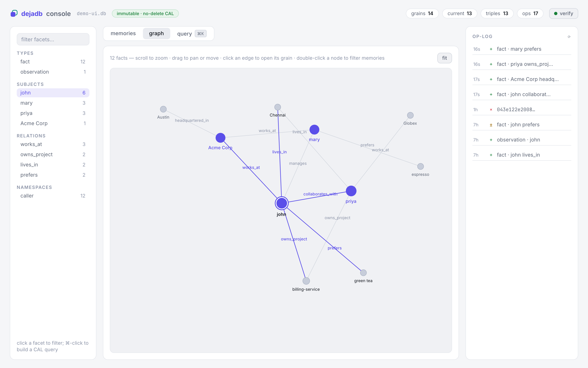Click the collaborates_with edge label
588x368 pixels.
[x=320, y=194]
